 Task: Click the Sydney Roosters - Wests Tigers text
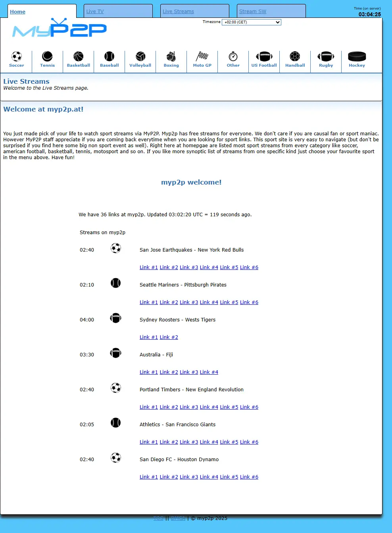(x=177, y=320)
